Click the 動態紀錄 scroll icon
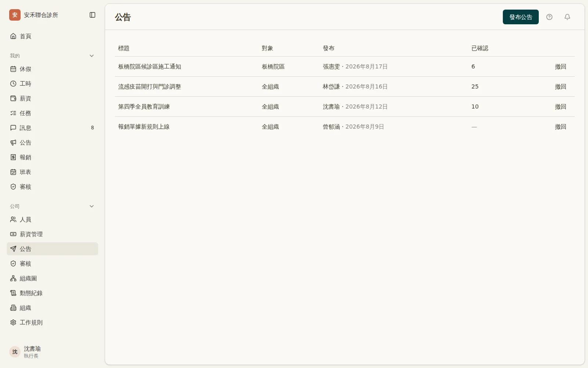Viewport: 588px width, 368px height. [x=13, y=293]
